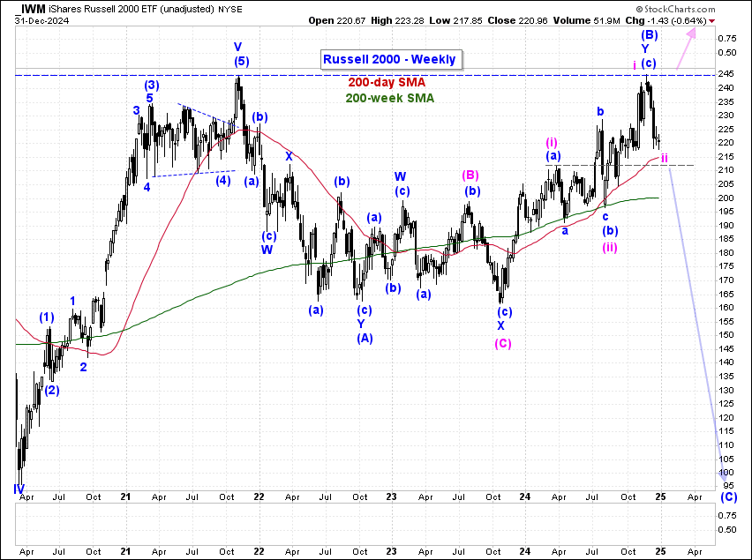Click the IWM ticker symbol

click(x=33, y=9)
